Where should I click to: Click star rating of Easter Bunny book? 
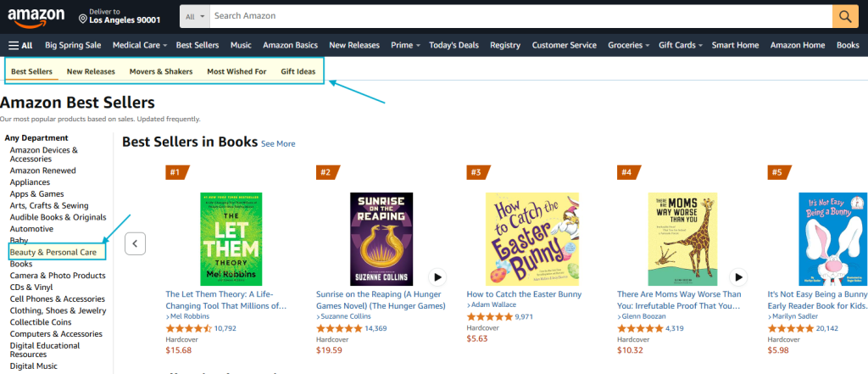pyautogui.click(x=489, y=316)
